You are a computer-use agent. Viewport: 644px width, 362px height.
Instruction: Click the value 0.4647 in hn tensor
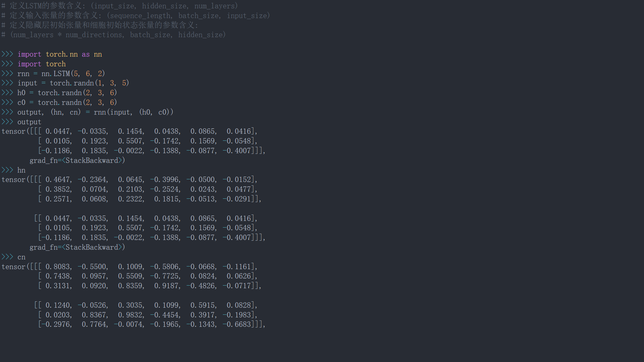click(58, 180)
